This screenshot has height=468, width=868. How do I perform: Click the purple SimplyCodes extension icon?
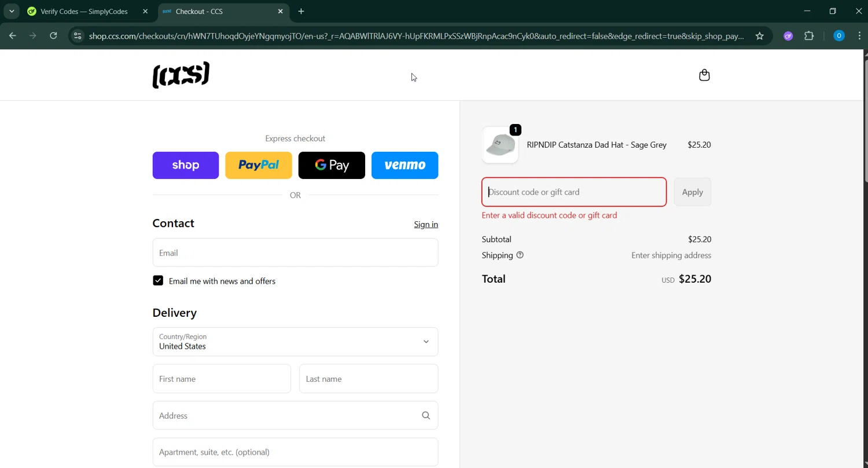pos(788,36)
